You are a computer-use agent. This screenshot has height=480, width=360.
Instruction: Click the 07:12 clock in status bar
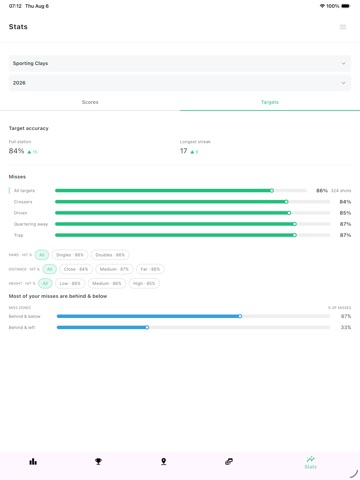pyautogui.click(x=15, y=6)
